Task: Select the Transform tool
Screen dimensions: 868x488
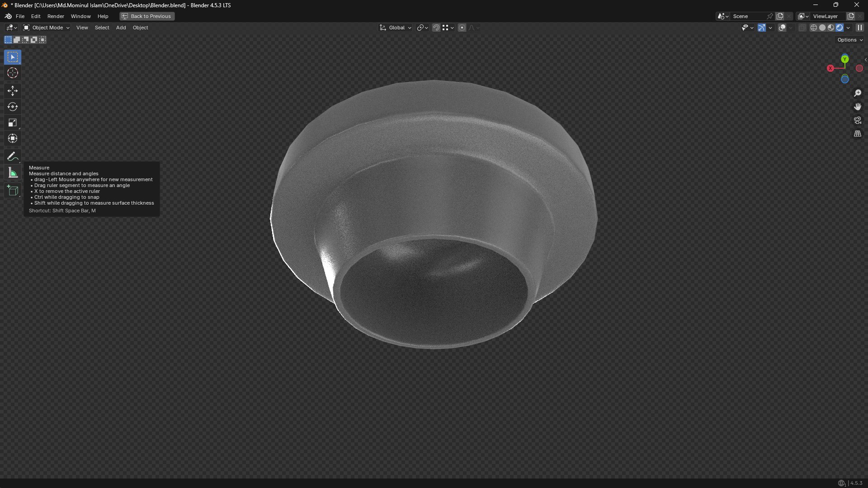Action: 13,138
